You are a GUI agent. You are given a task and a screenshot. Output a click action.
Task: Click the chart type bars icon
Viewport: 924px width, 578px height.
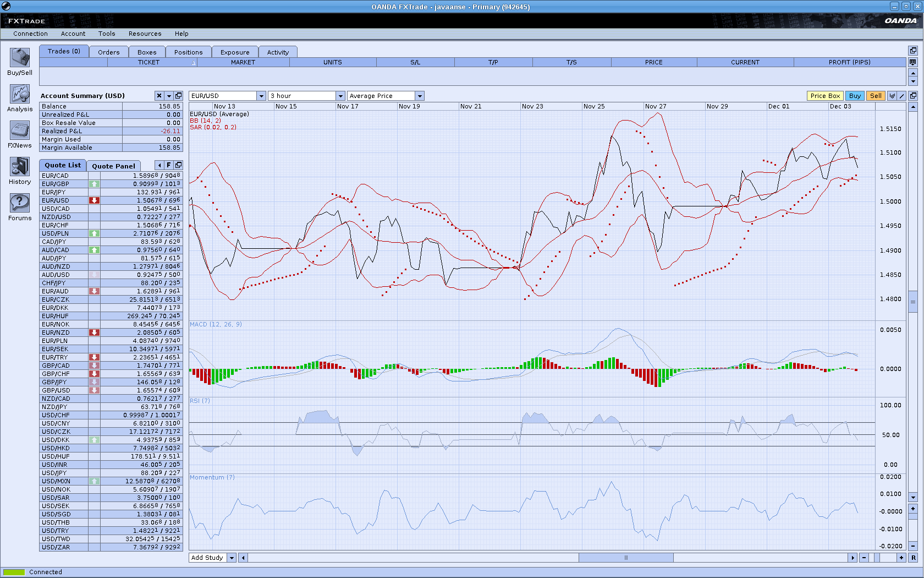[x=892, y=96]
